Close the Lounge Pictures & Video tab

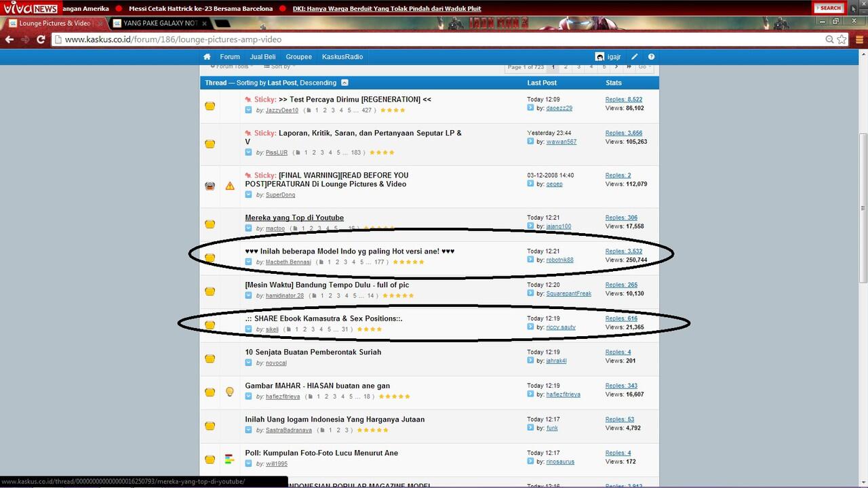pyautogui.click(x=100, y=23)
